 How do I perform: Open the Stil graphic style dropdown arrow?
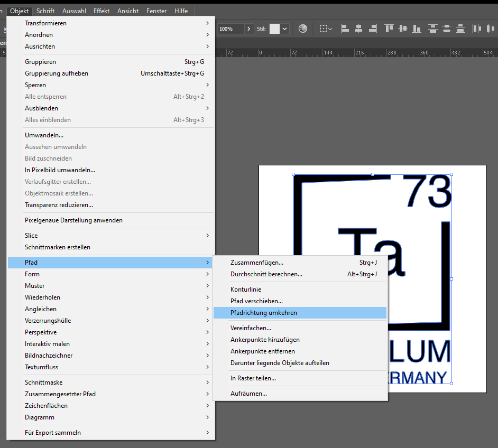[x=285, y=29]
